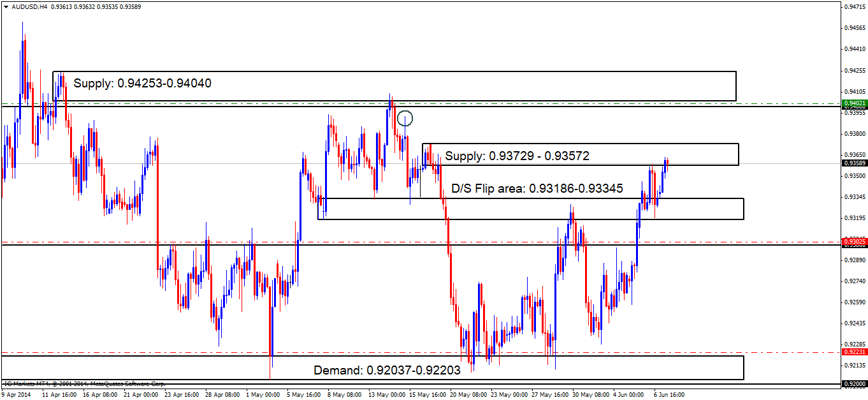Click the '16 Apr 08:00' time axis label

(x=99, y=395)
